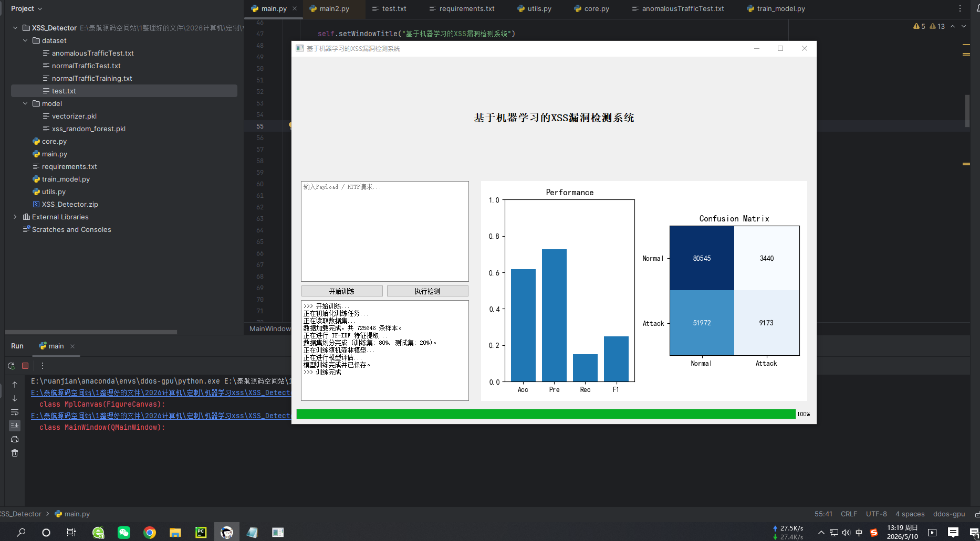Viewport: 980px width, 541px height.
Task: Click project panel horizontal scrollbar
Action: [x=91, y=332]
